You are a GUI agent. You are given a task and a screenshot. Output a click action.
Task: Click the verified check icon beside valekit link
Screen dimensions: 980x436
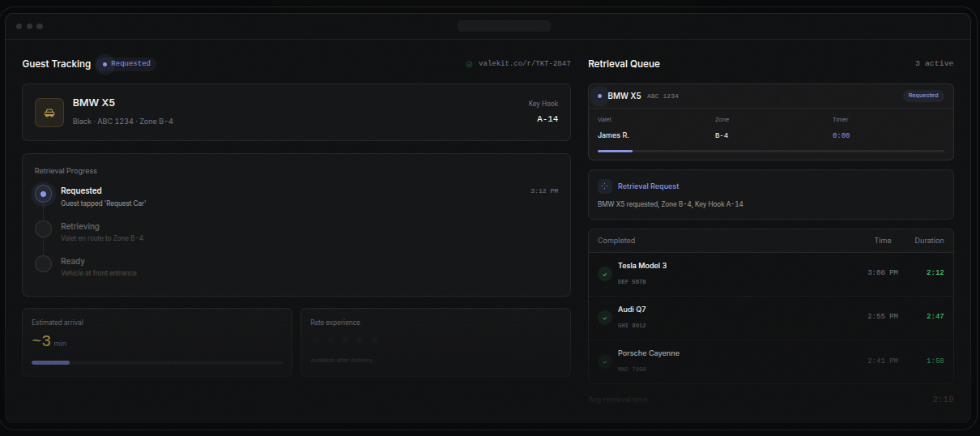[x=470, y=63]
